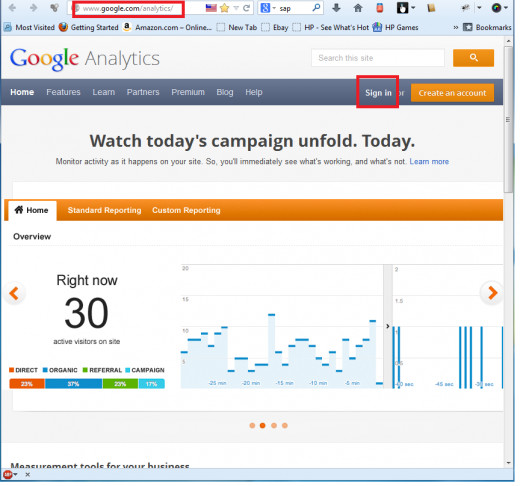
Task: Open the Google search engine selector
Action: [x=268, y=8]
